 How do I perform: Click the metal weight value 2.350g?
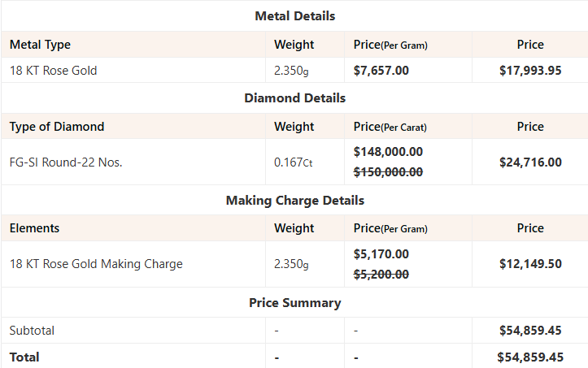(x=291, y=71)
